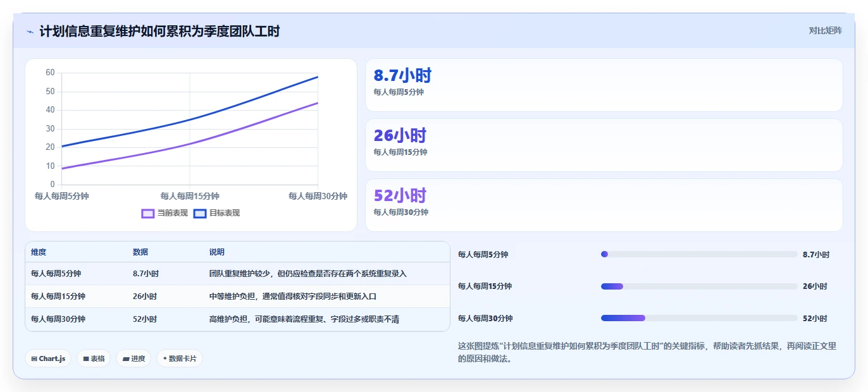Screen dimensions: 868x392
Task: Click the 8.7小时 progress value label
Action: pyautogui.click(x=816, y=254)
